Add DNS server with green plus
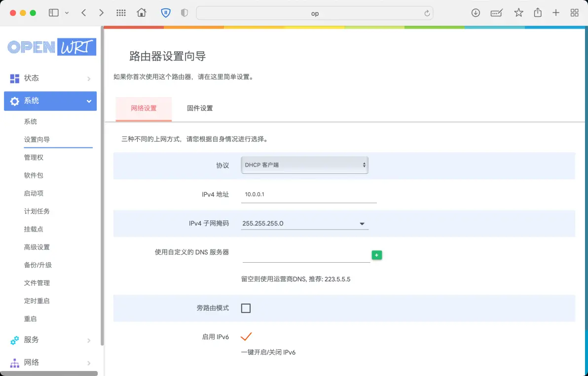Viewport: 588px width, 376px height. tap(376, 255)
